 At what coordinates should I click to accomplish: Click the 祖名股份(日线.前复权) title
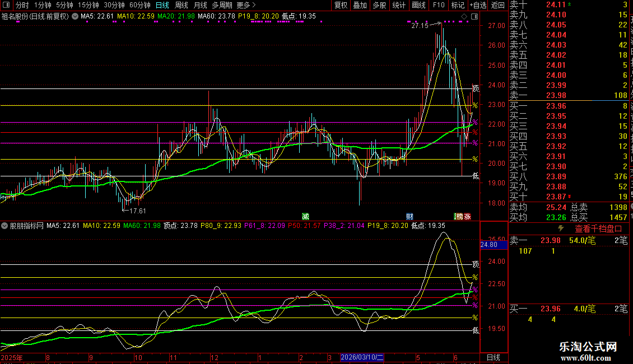coord(35,16)
